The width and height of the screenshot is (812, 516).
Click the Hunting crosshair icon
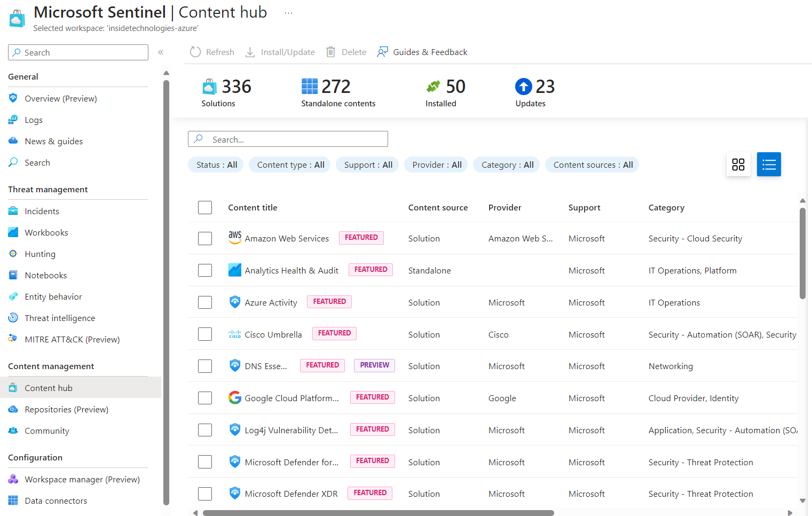point(13,254)
